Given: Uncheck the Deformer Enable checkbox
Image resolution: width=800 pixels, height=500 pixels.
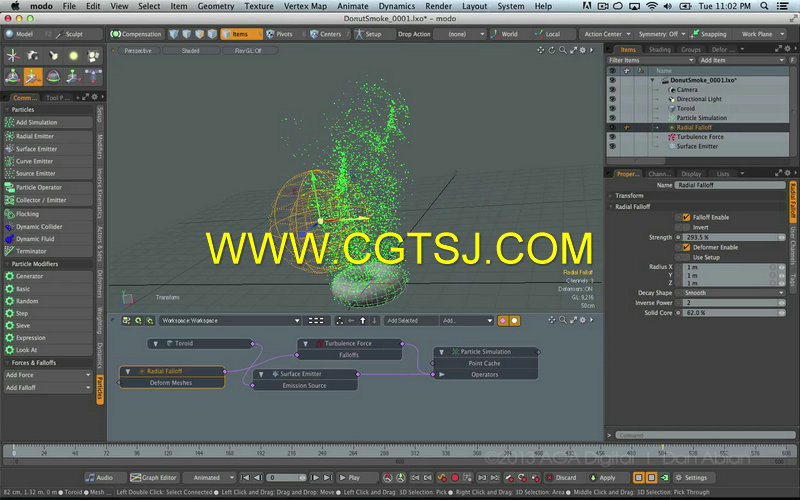Looking at the screenshot, I should tap(686, 247).
